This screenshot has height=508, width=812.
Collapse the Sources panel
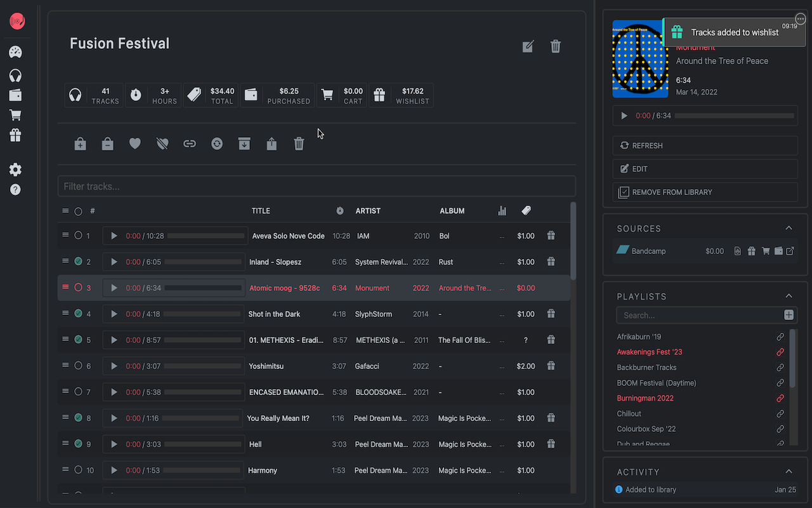point(789,229)
